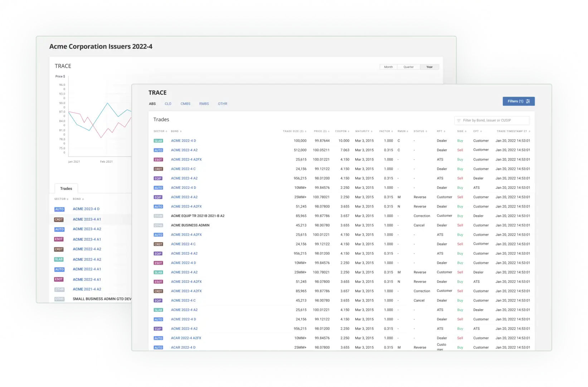This screenshot has height=387, width=588.
Task: Click the AUTO sector badge next to ACME 2022-4 A2
Action: [158, 150]
